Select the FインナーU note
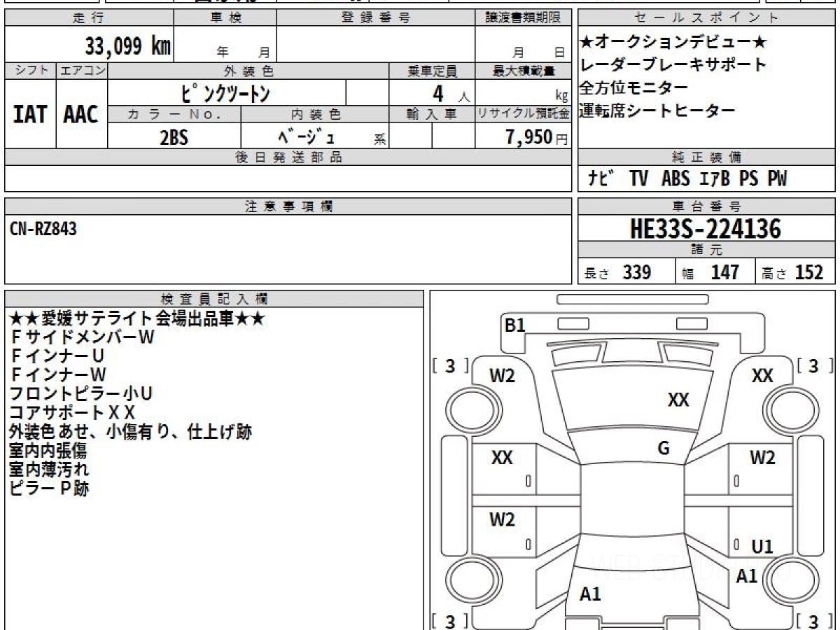Viewport: 840px width, 630px height. (58, 356)
